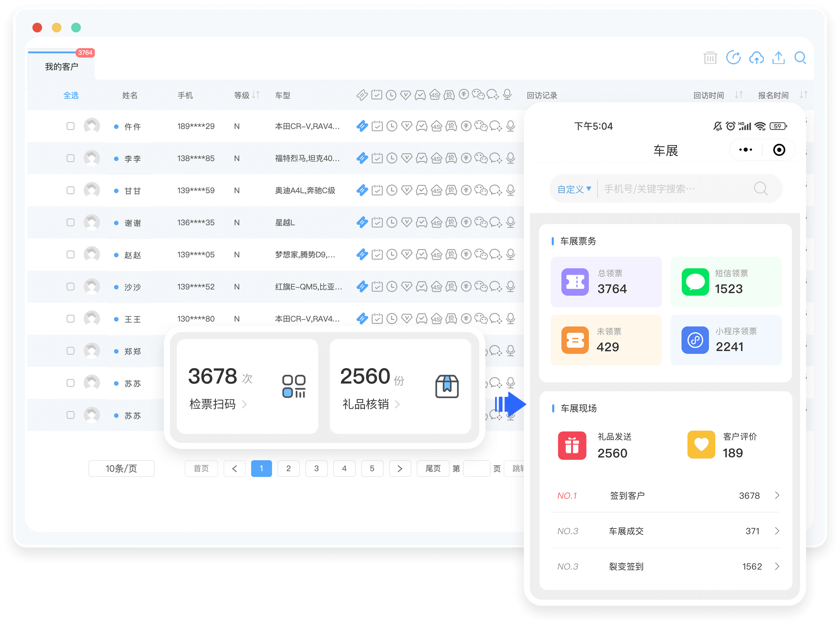The height and width of the screenshot is (625, 840).
Task: Check the box for 谢谢 row
Action: click(70, 222)
